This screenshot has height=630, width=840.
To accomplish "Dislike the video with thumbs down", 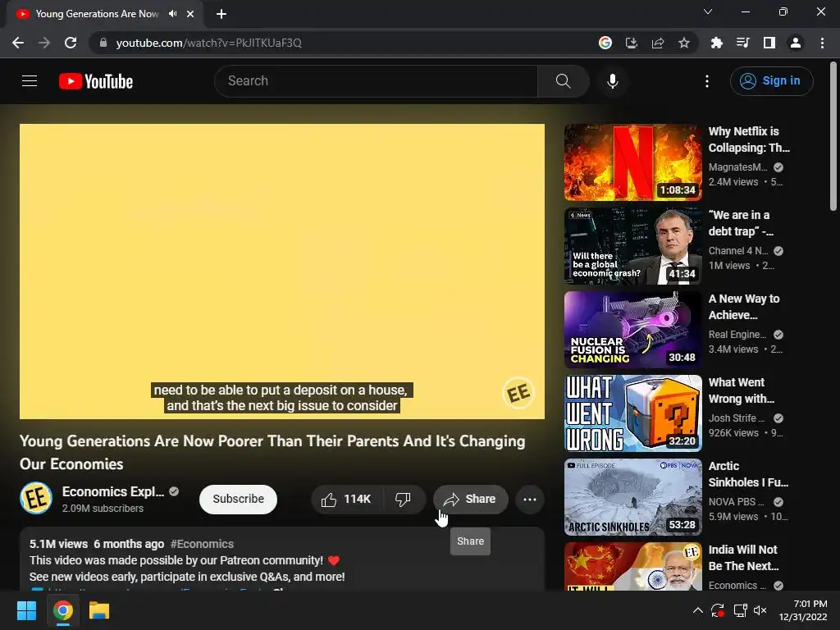I will tap(403, 500).
